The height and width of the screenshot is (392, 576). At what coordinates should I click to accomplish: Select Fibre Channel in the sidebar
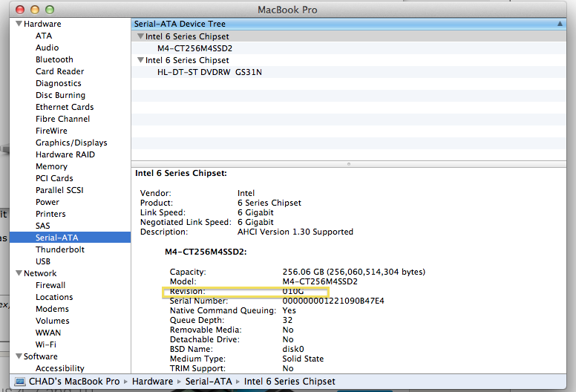(x=62, y=119)
